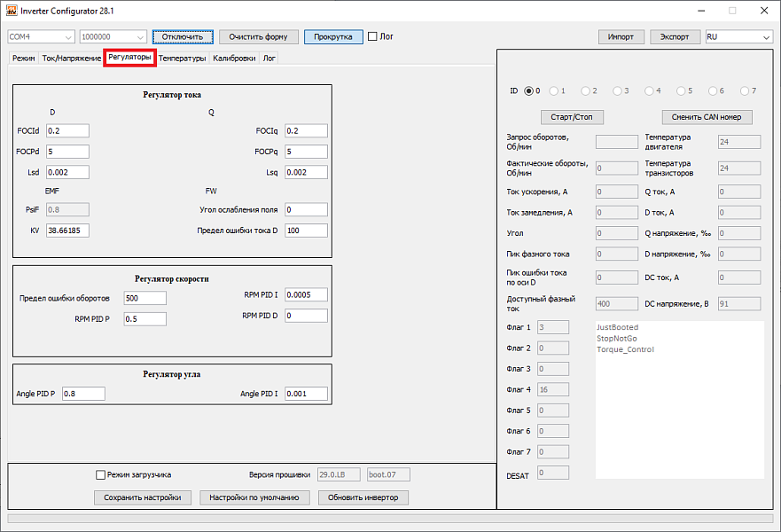Tick the Режим загрузчика checkbox
781x532 pixels.
(x=101, y=475)
